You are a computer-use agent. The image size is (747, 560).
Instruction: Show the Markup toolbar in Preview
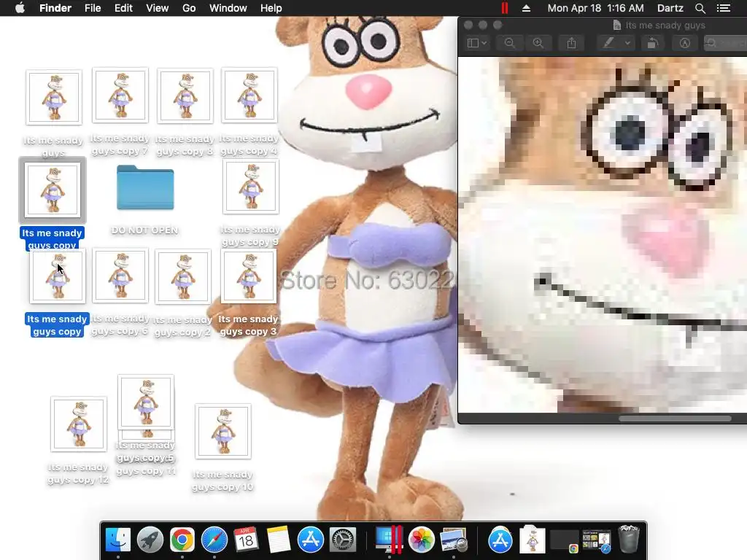684,43
